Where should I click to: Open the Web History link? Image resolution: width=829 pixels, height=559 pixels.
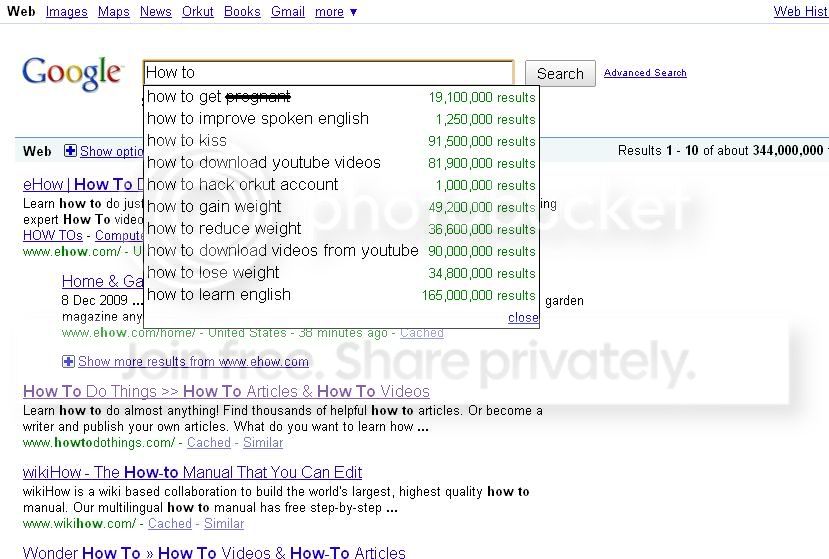point(800,11)
